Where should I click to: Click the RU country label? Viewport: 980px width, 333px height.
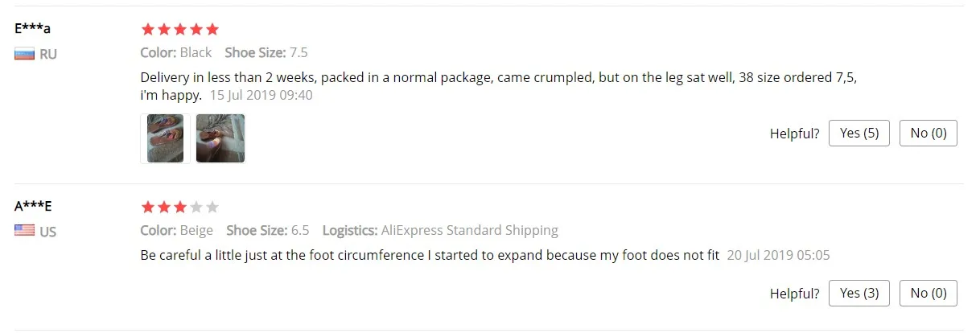[x=48, y=55]
